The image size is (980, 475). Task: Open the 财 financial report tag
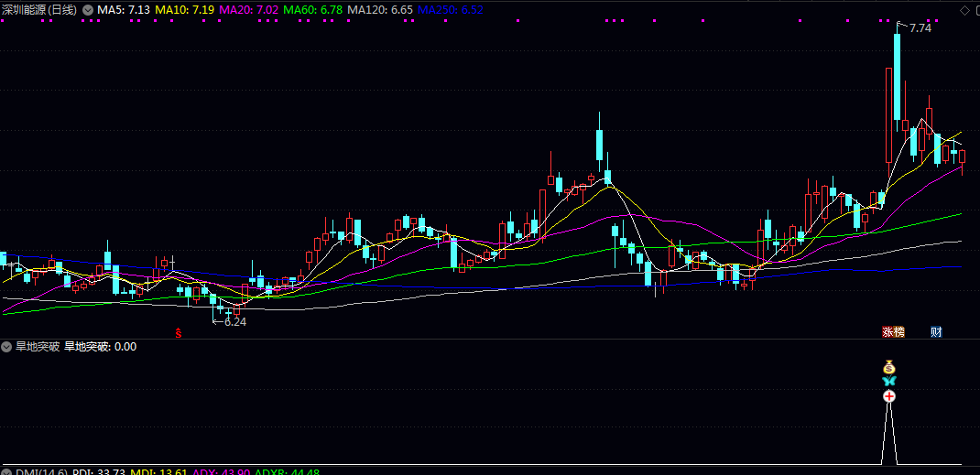point(936,331)
